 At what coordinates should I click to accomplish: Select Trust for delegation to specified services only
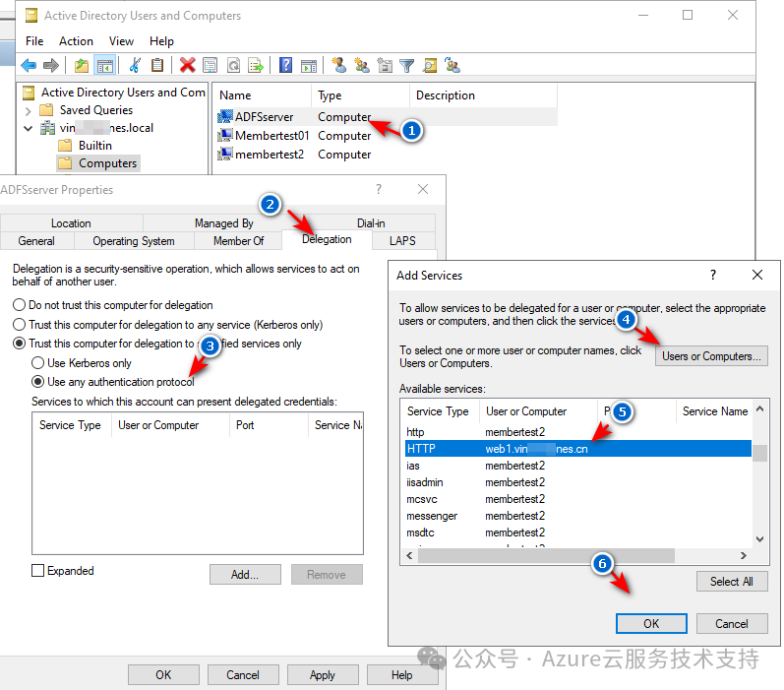pos(19,344)
